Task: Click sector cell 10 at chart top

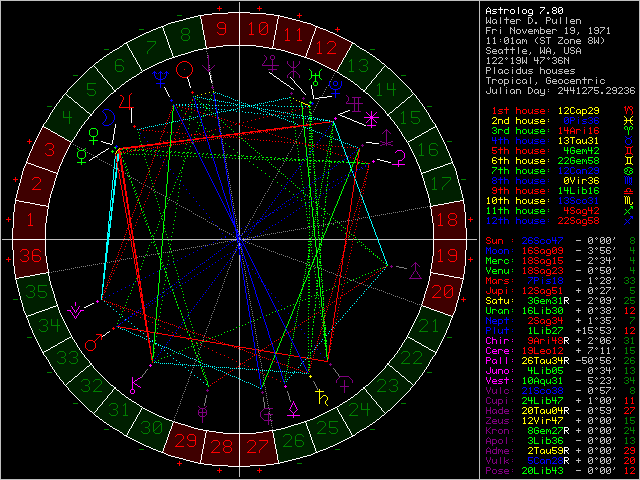Action: coord(258,29)
